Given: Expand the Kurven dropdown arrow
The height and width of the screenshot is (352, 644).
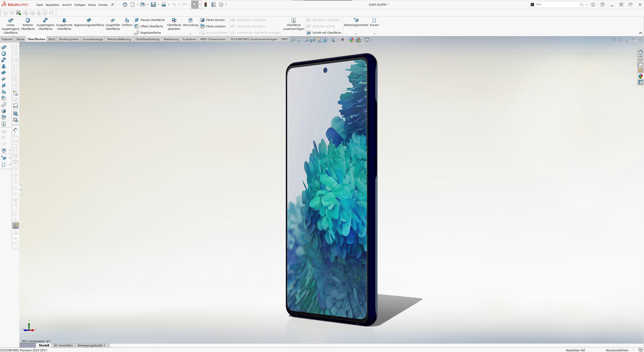Looking at the screenshot, I should point(374,34).
